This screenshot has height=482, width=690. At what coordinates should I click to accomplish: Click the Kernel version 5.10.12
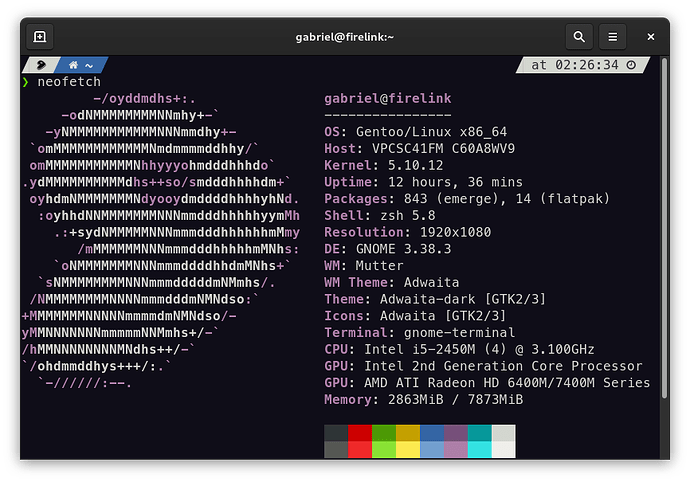coord(415,165)
